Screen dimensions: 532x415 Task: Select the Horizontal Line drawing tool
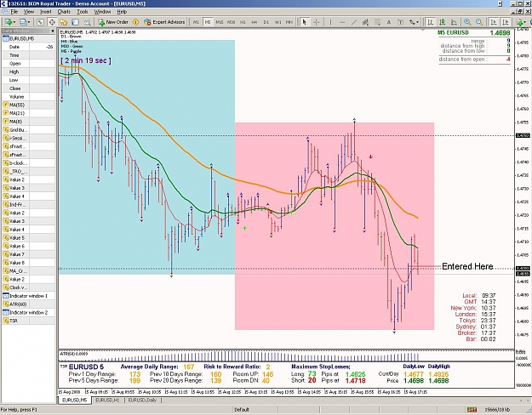click(342, 22)
